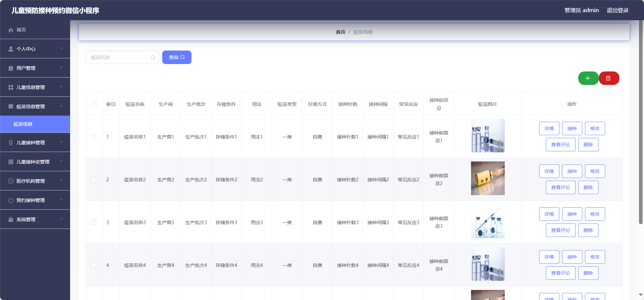Collapse the 疫苗信息管理 menu chevron
644x300 pixels.
click(61, 106)
